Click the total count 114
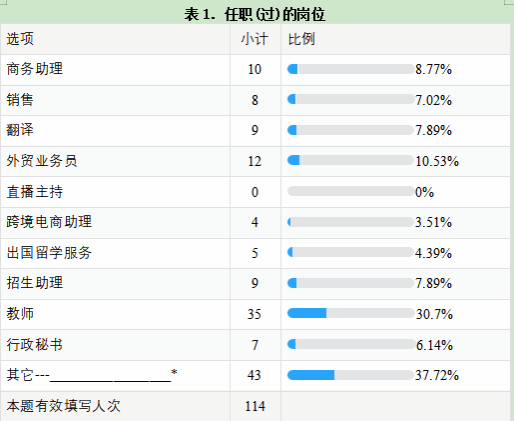Viewport: 514px width, 421px height. coord(255,406)
